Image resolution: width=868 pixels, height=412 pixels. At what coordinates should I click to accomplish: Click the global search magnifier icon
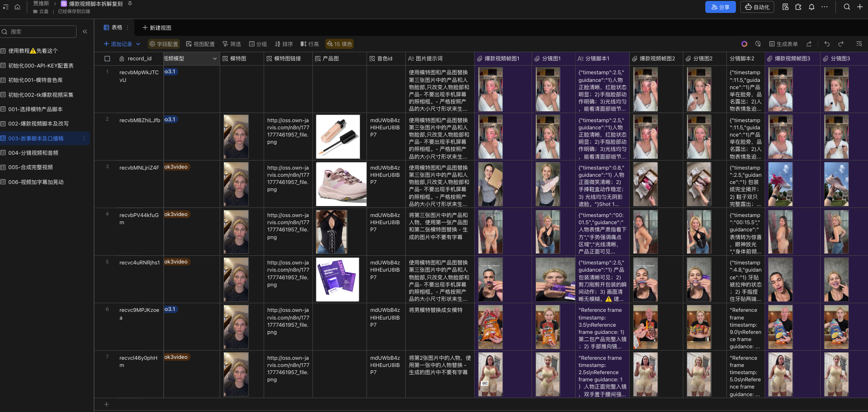pyautogui.click(x=847, y=7)
